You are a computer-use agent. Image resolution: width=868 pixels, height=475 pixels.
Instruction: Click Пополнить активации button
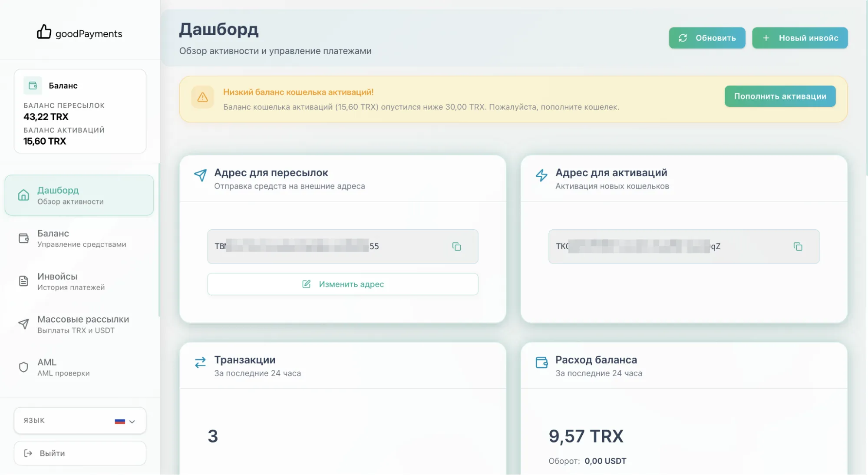[780, 96]
